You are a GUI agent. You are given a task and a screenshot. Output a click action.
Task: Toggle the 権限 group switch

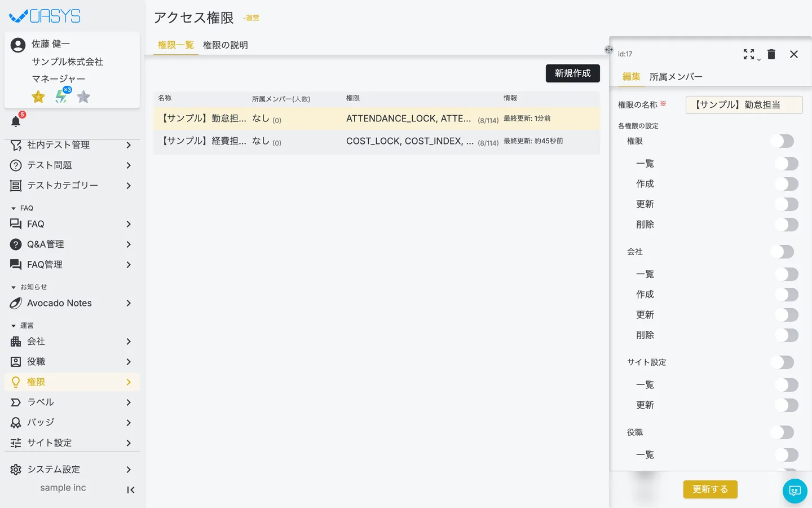tap(783, 141)
